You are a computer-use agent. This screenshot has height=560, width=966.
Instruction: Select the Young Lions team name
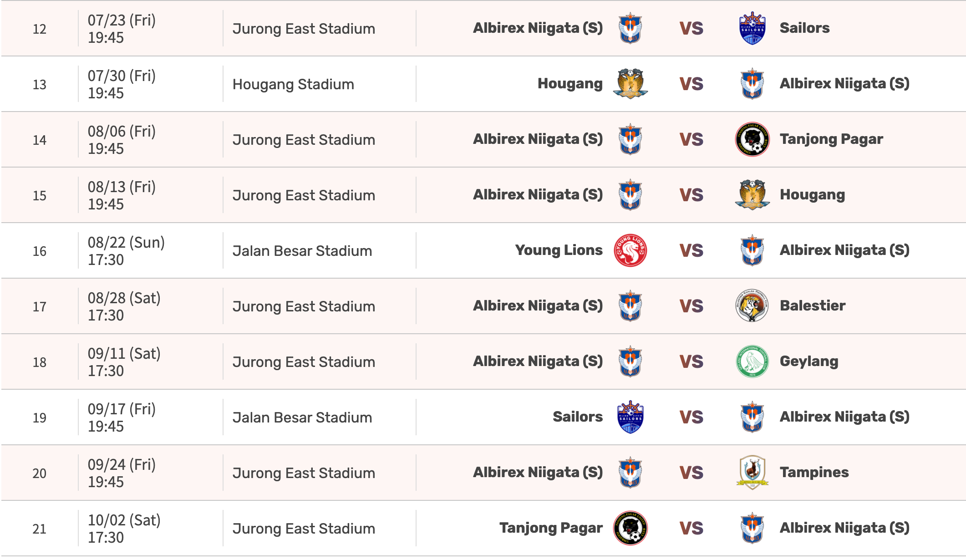pyautogui.click(x=559, y=250)
